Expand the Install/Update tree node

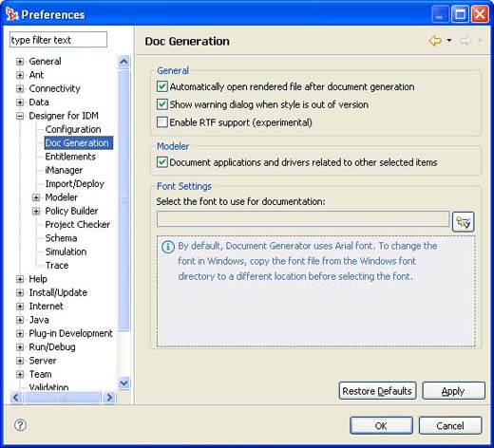point(20,292)
